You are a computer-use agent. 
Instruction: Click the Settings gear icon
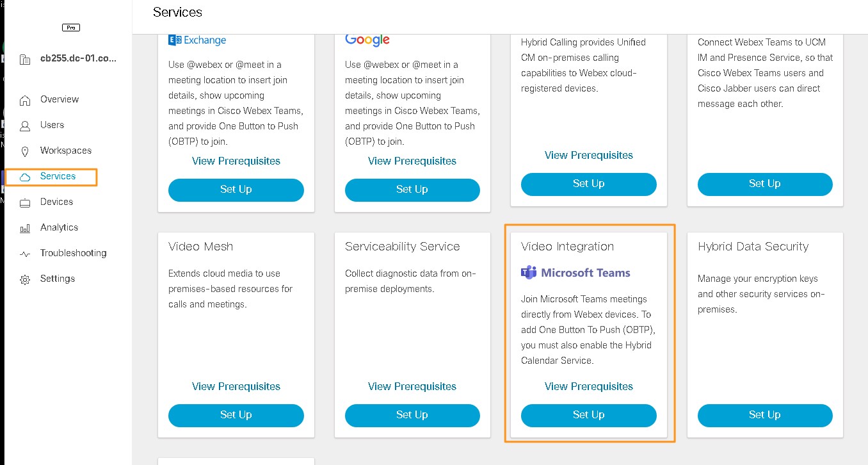point(25,279)
